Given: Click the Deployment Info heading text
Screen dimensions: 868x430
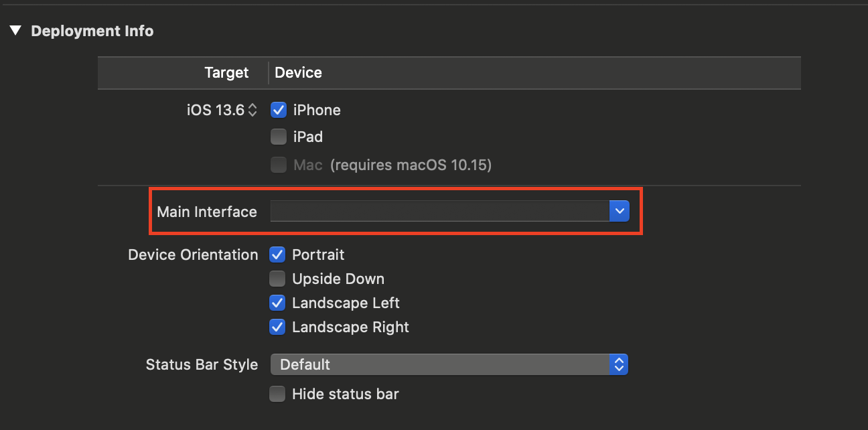Looking at the screenshot, I should [x=93, y=30].
